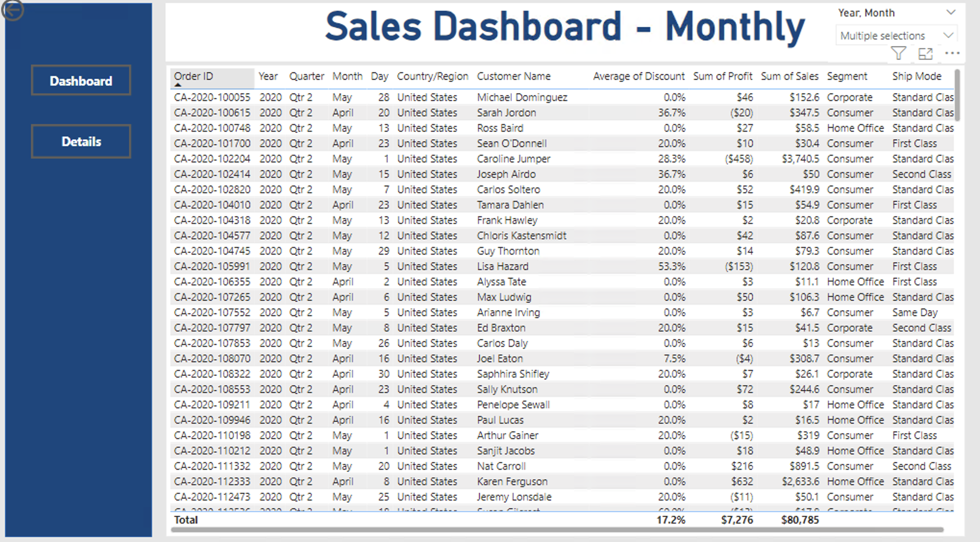Click the Sum of Sales column header
Screen dimensions: 980x542
[790, 76]
